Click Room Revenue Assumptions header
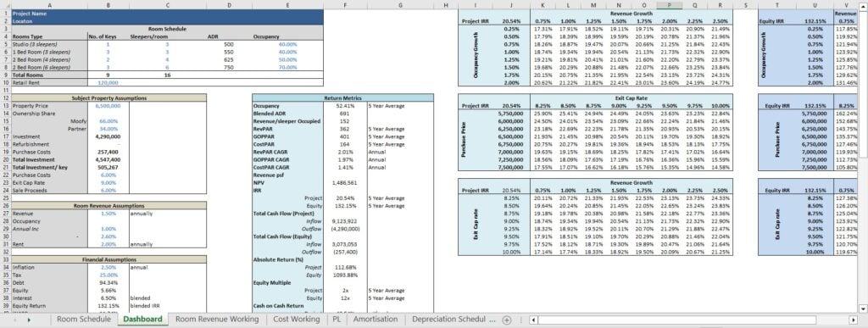The width and height of the screenshot is (868, 328). (108, 205)
